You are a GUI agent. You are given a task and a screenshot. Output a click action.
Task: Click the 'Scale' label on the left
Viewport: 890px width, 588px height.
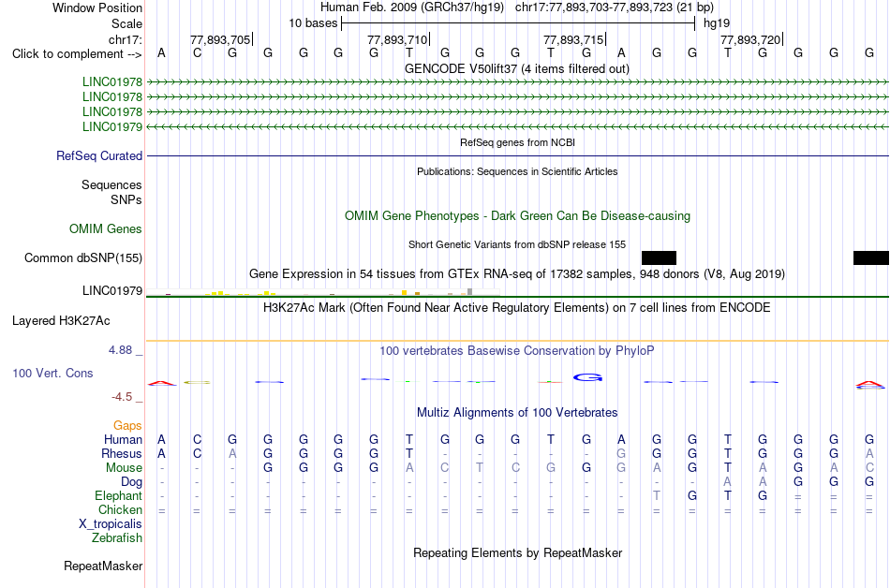point(126,23)
